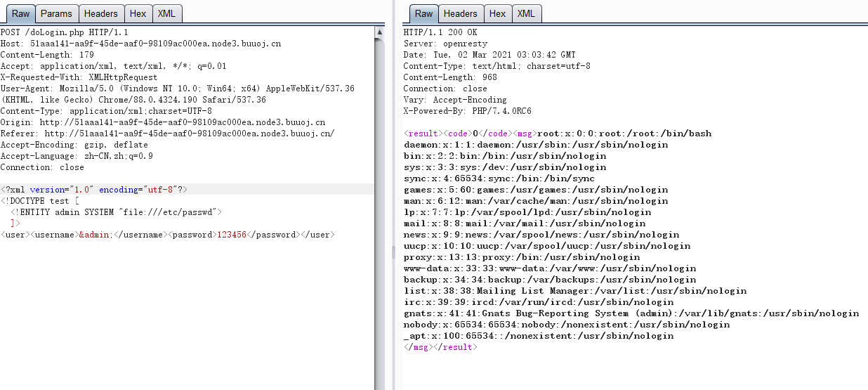Click the POST /doLogin.php request line
868x390 pixels.
(x=64, y=32)
